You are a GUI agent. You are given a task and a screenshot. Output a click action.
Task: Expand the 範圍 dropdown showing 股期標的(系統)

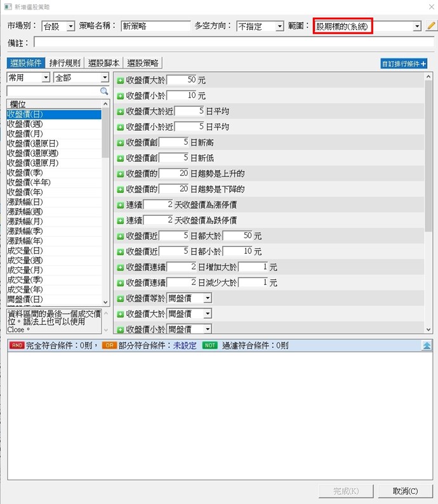[416, 27]
